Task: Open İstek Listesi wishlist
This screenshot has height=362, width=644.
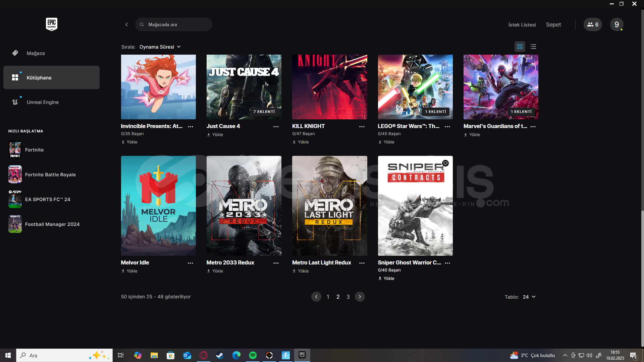Action: click(522, 25)
